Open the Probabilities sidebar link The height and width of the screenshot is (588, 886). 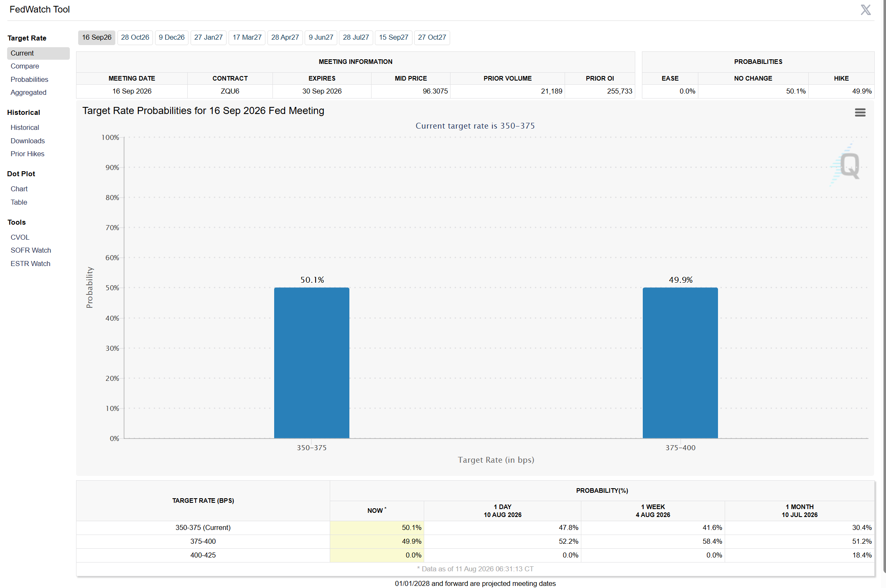[29, 79]
